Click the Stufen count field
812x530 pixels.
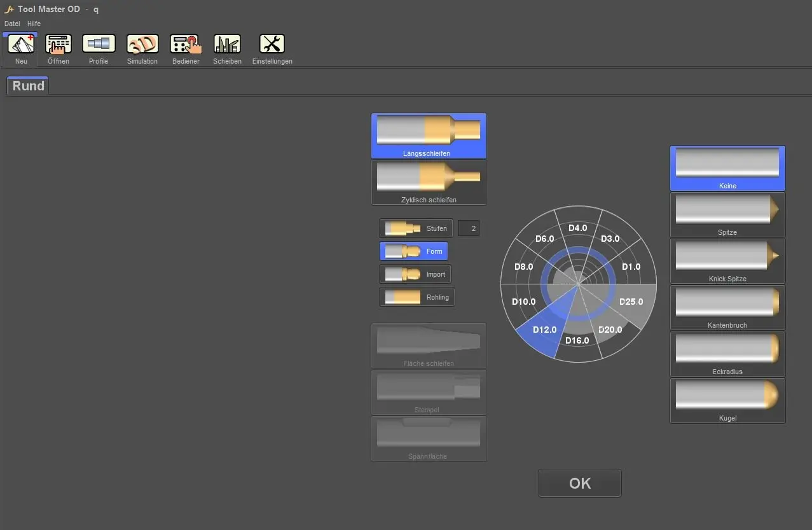(469, 228)
